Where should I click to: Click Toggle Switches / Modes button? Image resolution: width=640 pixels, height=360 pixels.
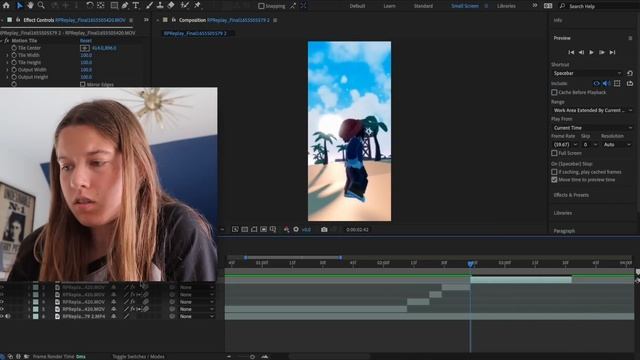pos(138,356)
